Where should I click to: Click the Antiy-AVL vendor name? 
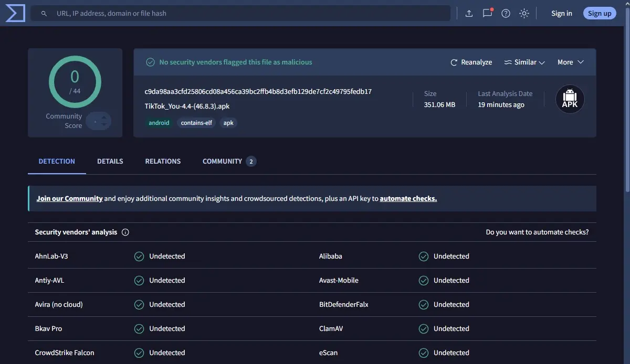pyautogui.click(x=49, y=281)
